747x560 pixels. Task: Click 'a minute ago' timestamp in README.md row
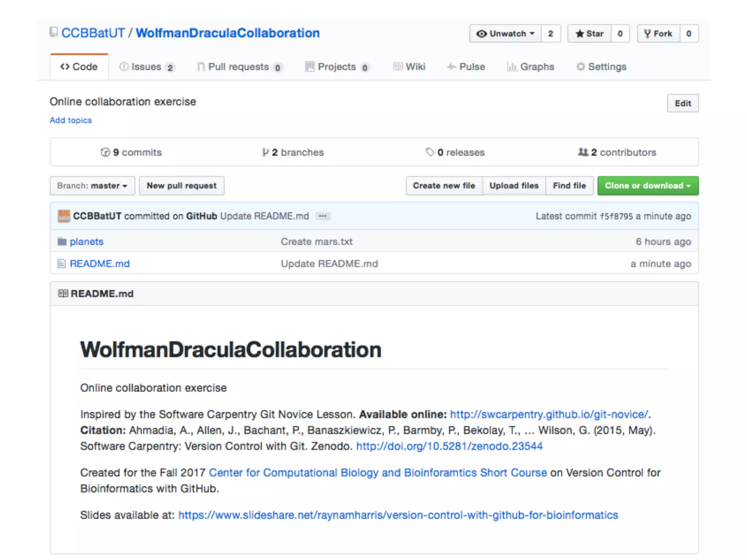click(x=661, y=264)
